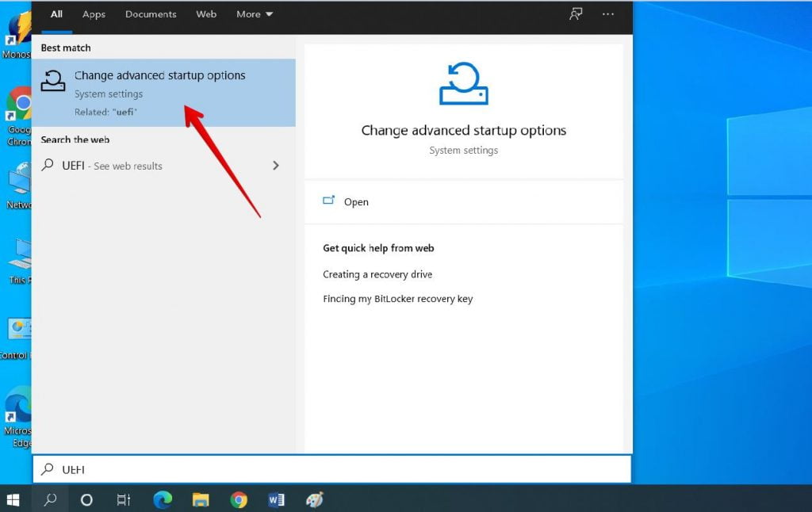Open Paint from the taskbar
Viewport: 812px width, 512px height.
point(314,499)
